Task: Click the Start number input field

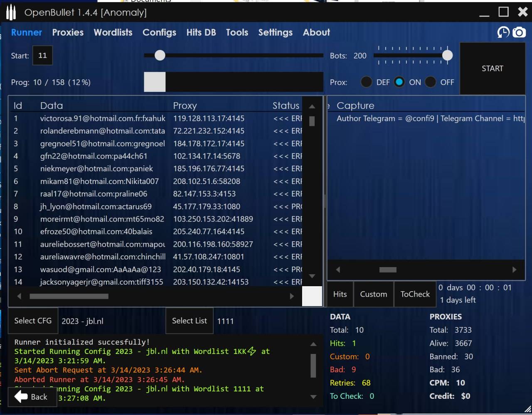Action: tap(42, 56)
